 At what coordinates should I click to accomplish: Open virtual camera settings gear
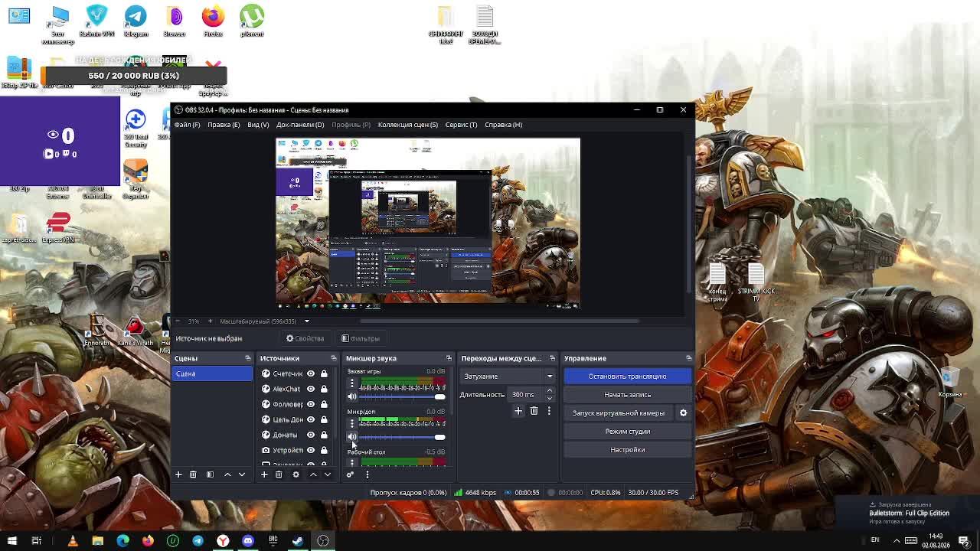point(683,413)
